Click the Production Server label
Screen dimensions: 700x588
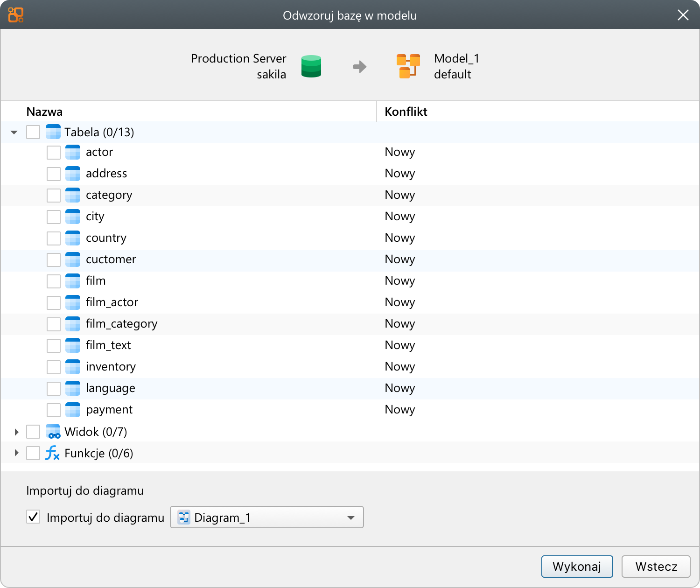238,58
